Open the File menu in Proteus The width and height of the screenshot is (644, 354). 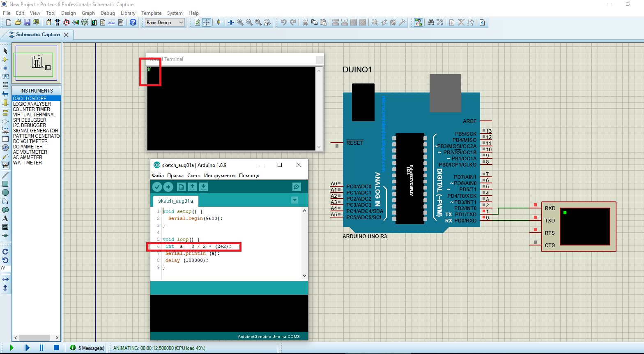pyautogui.click(x=7, y=13)
